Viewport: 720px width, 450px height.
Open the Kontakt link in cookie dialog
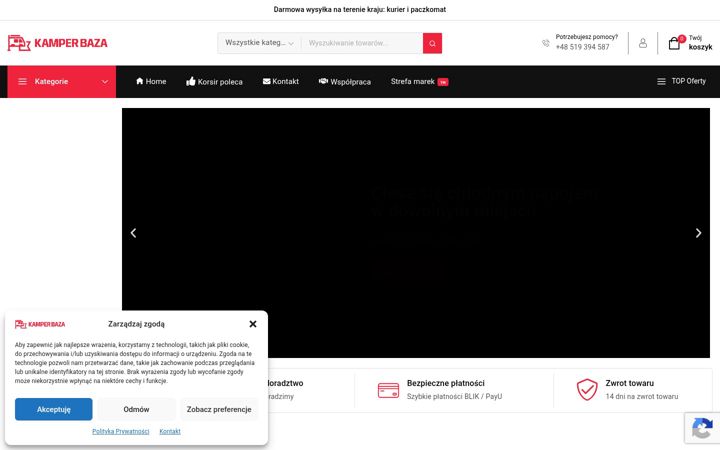pos(170,432)
